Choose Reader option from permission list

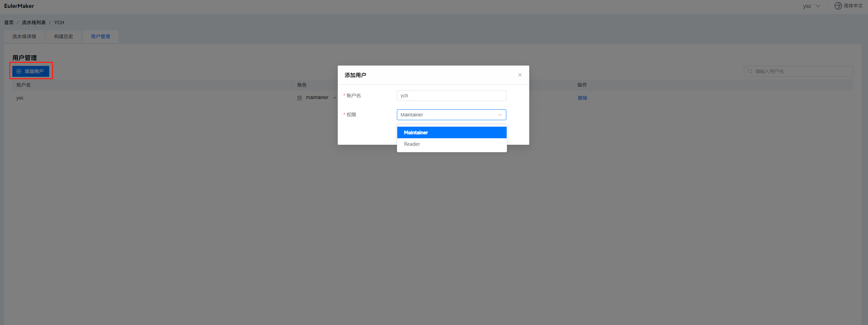click(x=451, y=144)
